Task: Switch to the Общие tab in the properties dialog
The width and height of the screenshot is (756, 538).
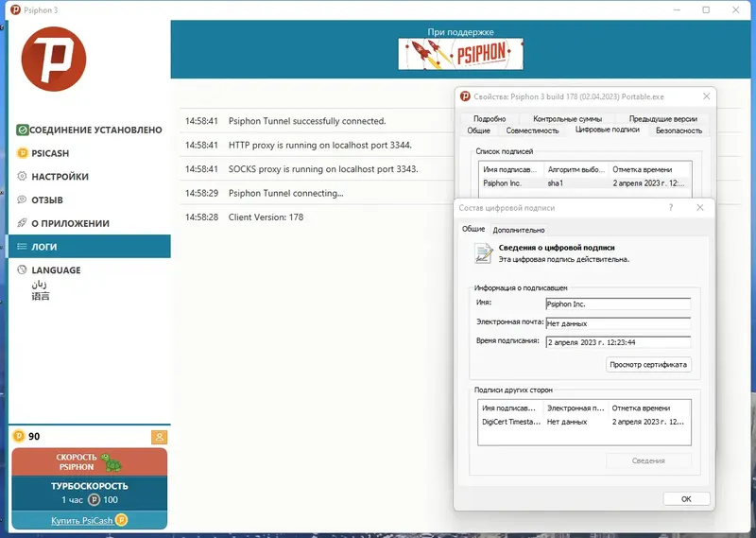Action: (x=478, y=130)
